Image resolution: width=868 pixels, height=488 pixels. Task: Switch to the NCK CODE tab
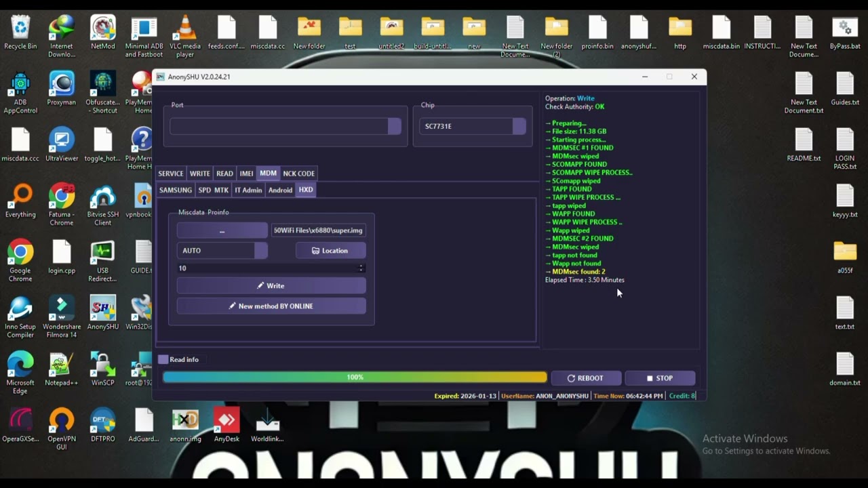298,174
